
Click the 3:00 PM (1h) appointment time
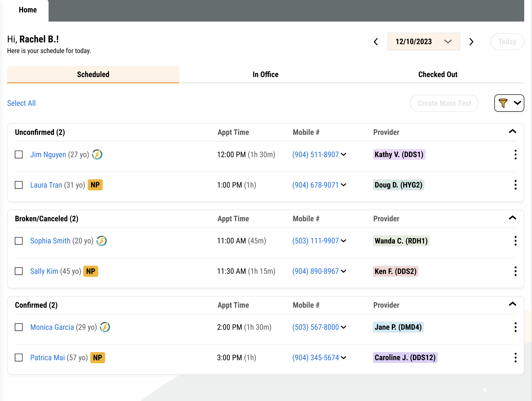pyautogui.click(x=236, y=357)
